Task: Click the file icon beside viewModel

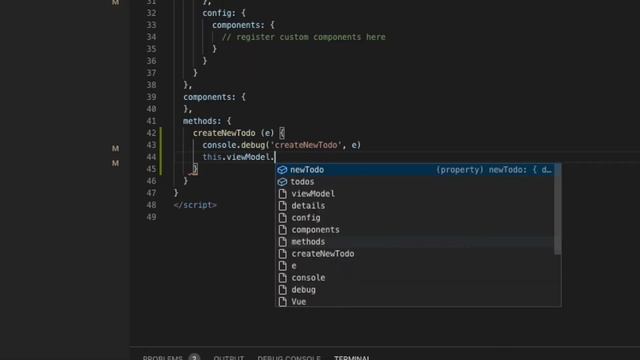Action: [282, 194]
